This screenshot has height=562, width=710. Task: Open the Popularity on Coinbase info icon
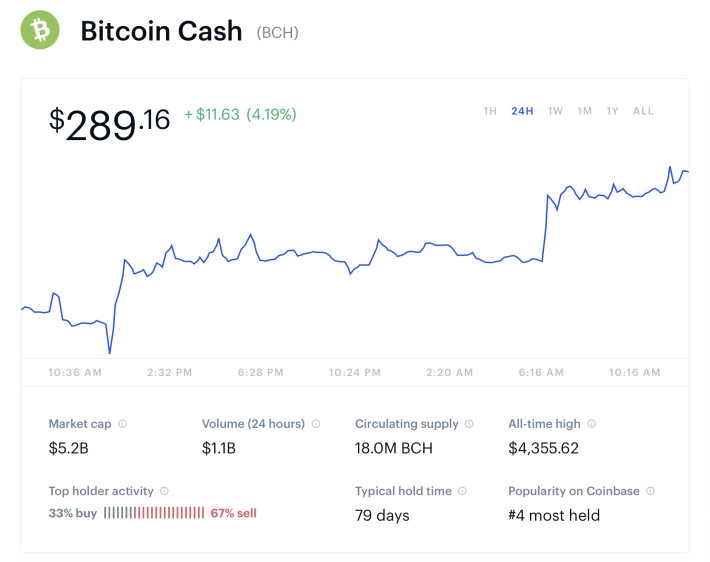coord(650,491)
